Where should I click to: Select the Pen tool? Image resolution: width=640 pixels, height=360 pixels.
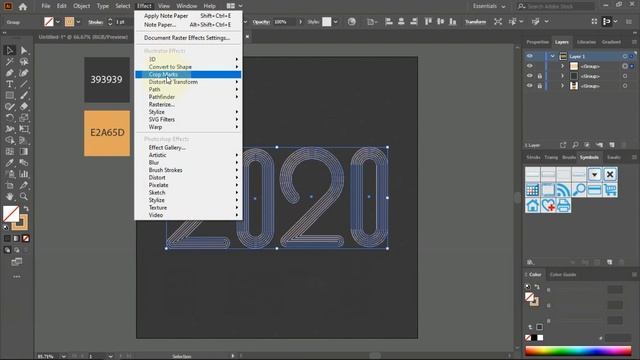(x=9, y=73)
